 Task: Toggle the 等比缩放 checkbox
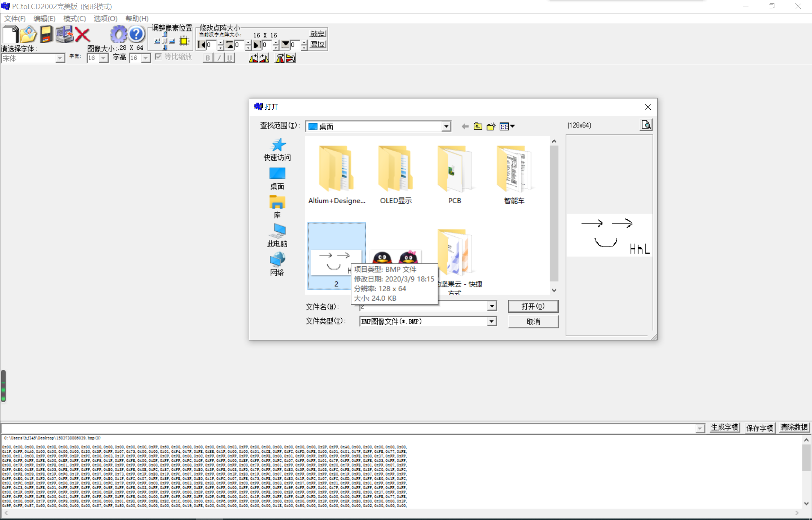158,57
